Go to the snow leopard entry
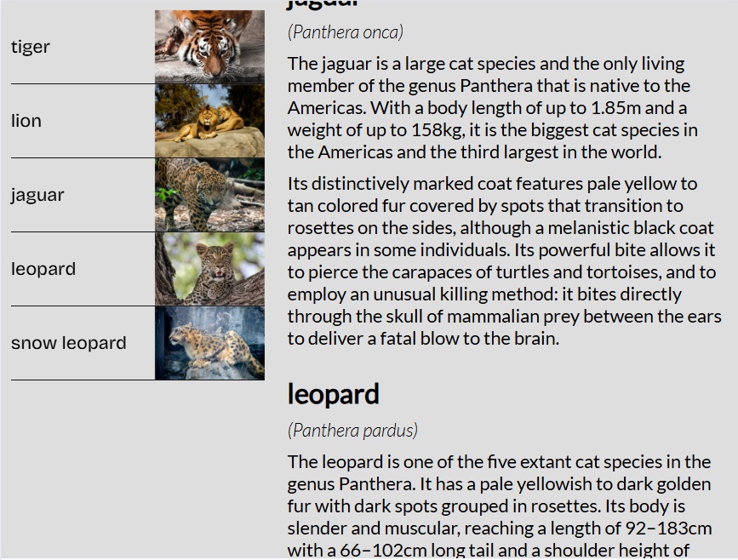The width and height of the screenshot is (738, 560). click(68, 343)
